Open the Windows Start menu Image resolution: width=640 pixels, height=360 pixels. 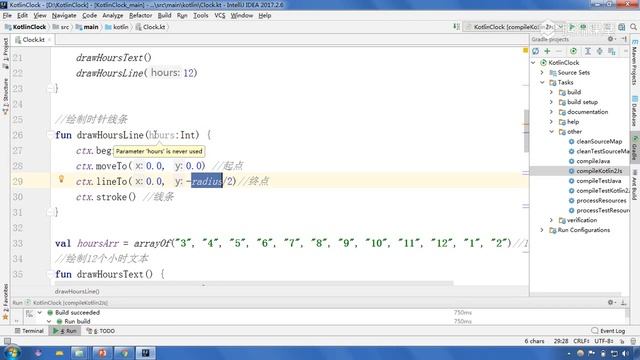pos(12,353)
